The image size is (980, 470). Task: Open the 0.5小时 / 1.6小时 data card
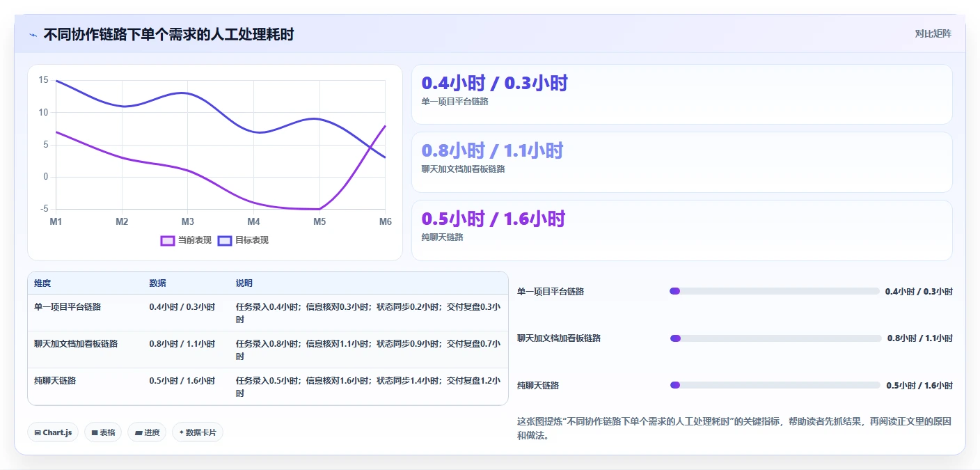[x=681, y=230]
